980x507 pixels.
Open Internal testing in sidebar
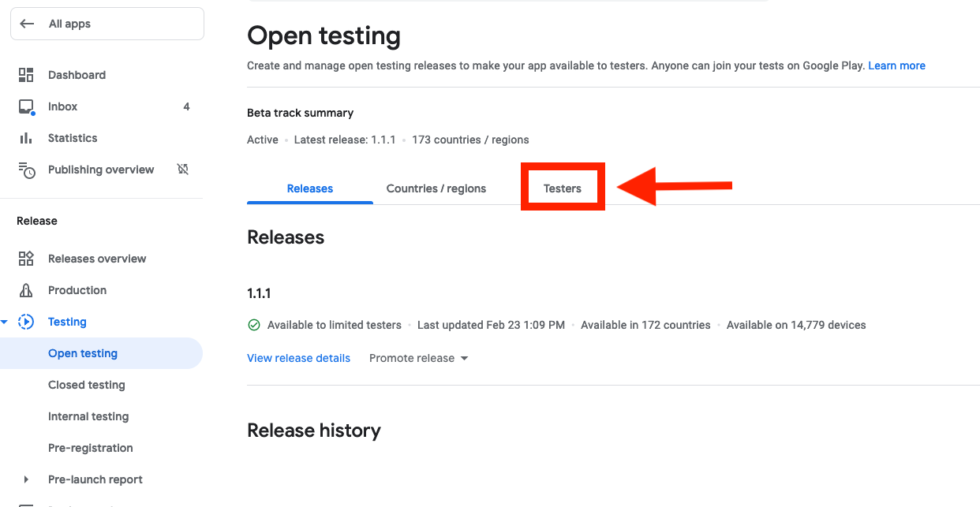coord(88,416)
